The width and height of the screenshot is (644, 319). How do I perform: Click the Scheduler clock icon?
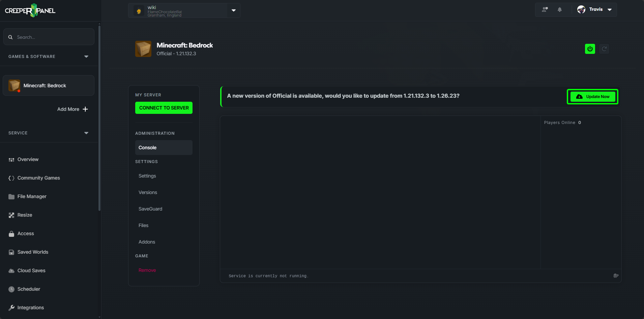[x=11, y=289]
